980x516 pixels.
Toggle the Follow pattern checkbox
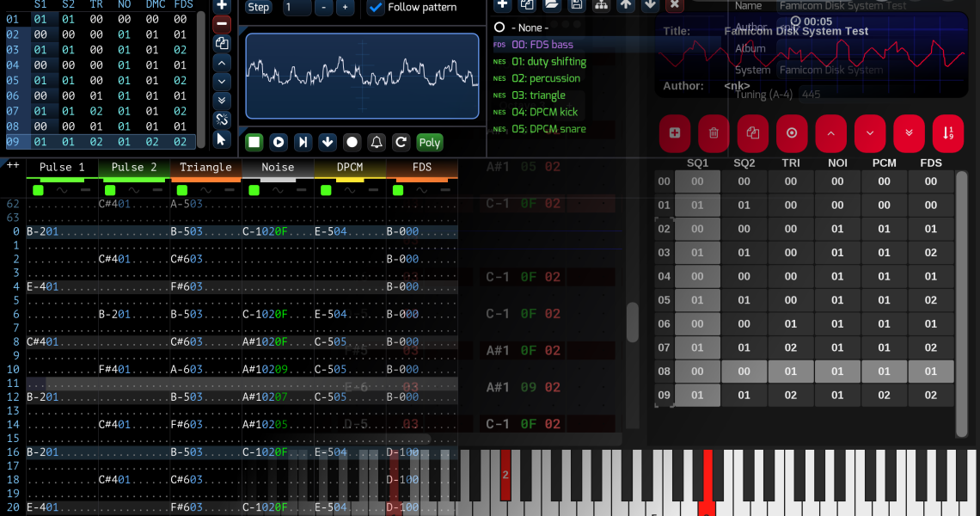tap(376, 7)
